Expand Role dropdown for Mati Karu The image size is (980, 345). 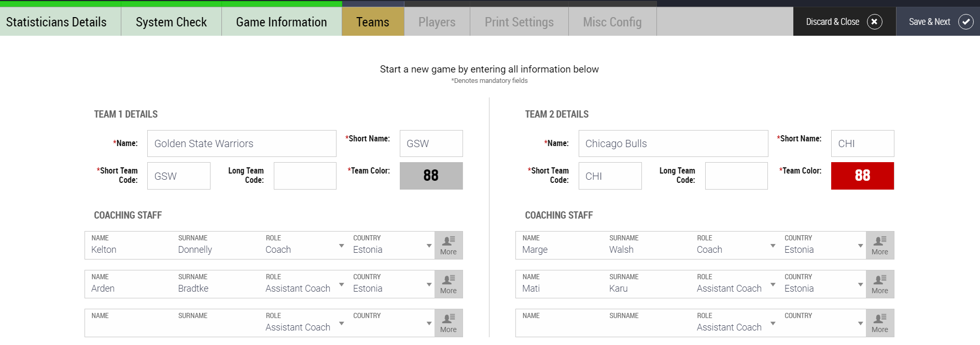click(773, 284)
